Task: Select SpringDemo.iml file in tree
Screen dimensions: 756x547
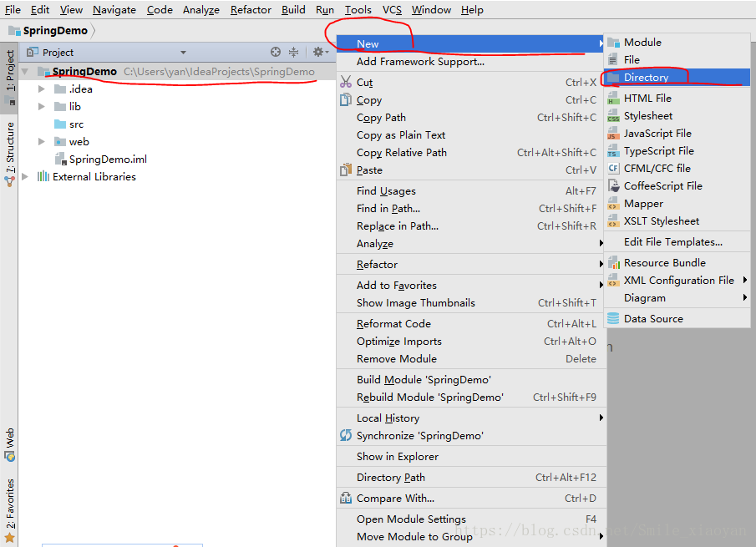Action: pyautogui.click(x=108, y=159)
